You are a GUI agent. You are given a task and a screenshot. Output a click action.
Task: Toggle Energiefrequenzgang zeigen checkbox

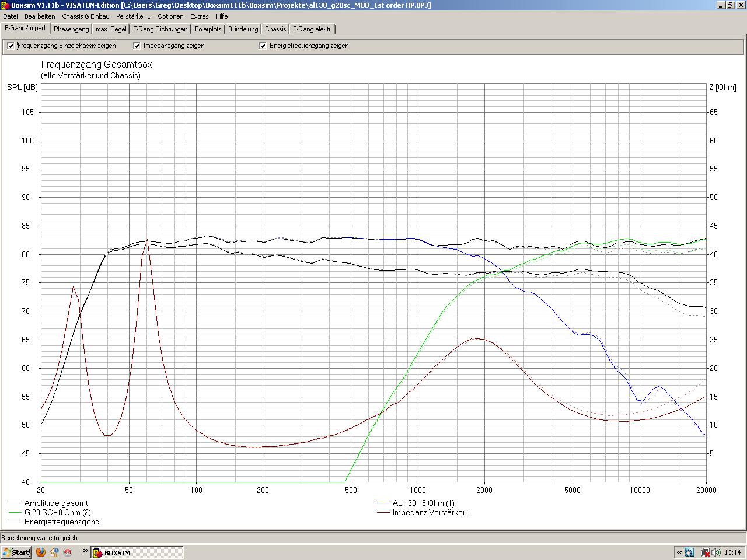(263, 45)
